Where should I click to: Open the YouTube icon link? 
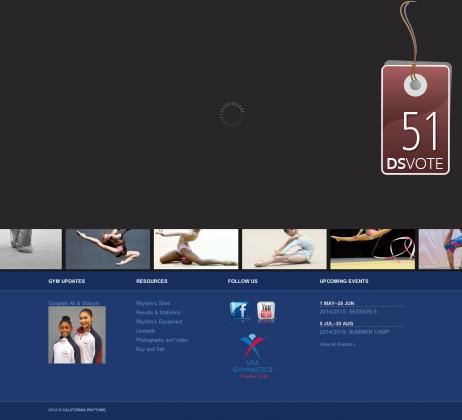(x=266, y=311)
